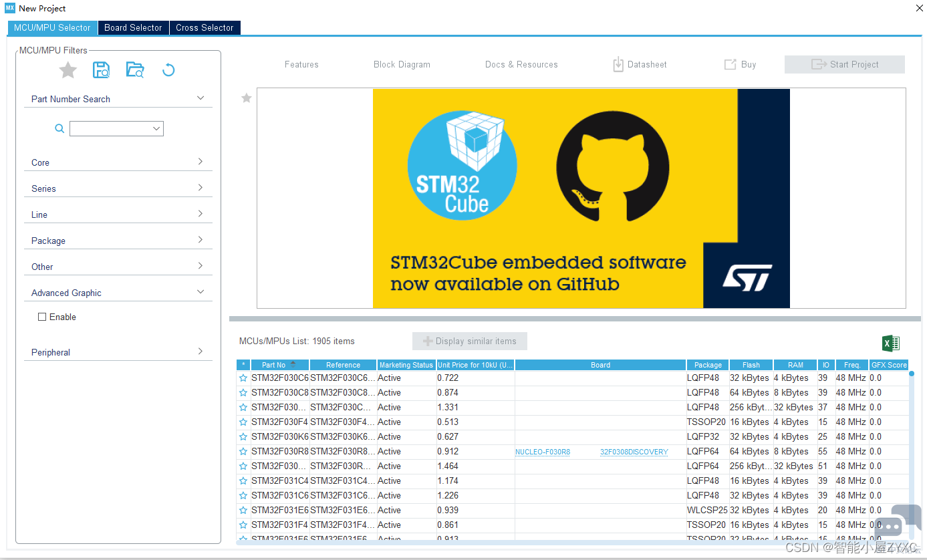This screenshot has height=560, width=927.
Task: Click the Start Project button
Action: click(845, 64)
